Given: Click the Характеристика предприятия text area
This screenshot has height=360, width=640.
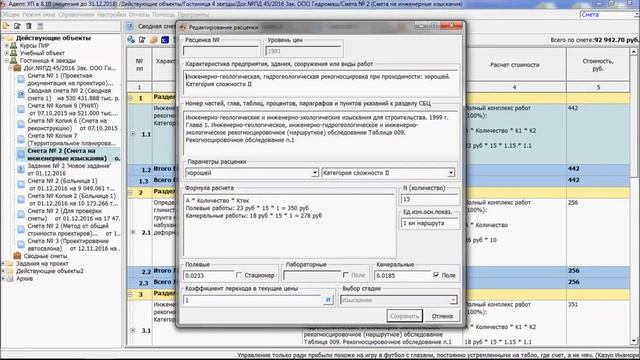Looking at the screenshot, I should point(321,84).
